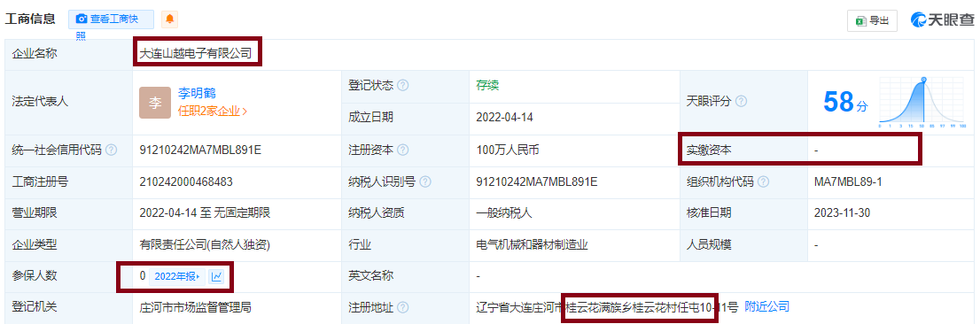Click taxpayer ID value in 纳税人识别号 row

(x=537, y=181)
